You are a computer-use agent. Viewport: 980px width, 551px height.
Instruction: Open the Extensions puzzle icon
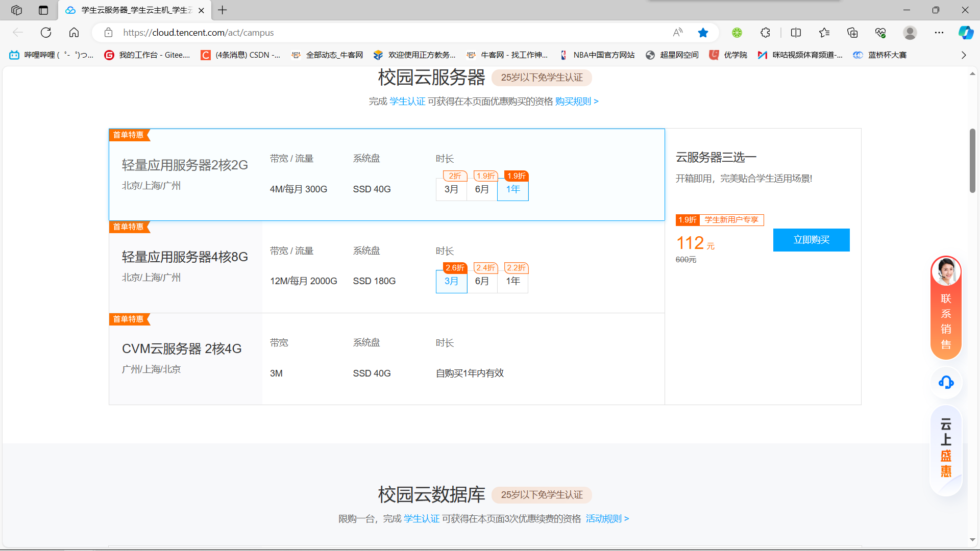coord(765,33)
